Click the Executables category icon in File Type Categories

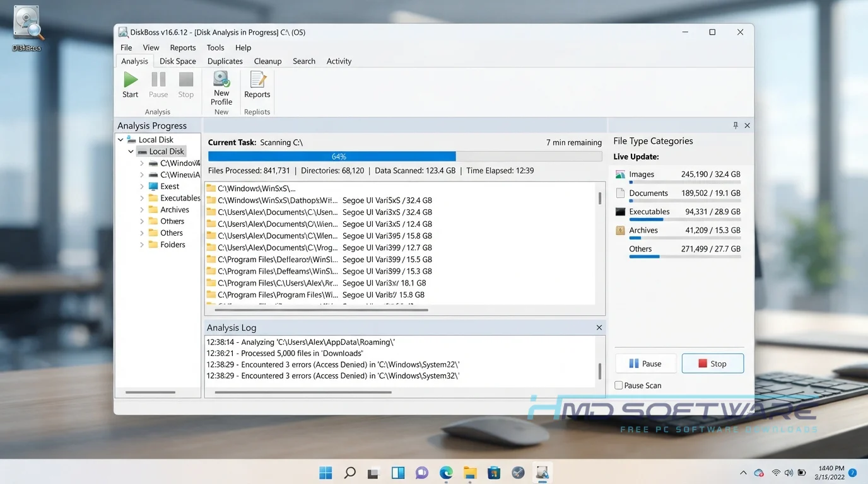coord(620,212)
